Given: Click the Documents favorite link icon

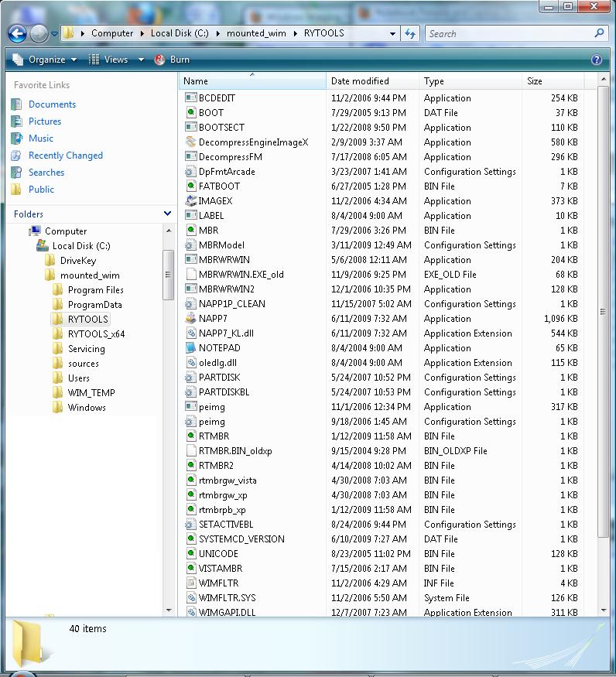Looking at the screenshot, I should pyautogui.click(x=16, y=104).
